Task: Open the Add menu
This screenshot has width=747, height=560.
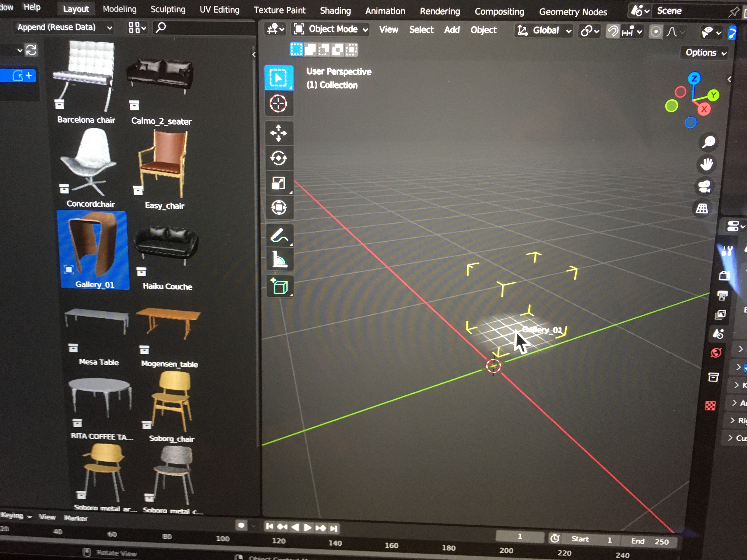Action: click(452, 30)
